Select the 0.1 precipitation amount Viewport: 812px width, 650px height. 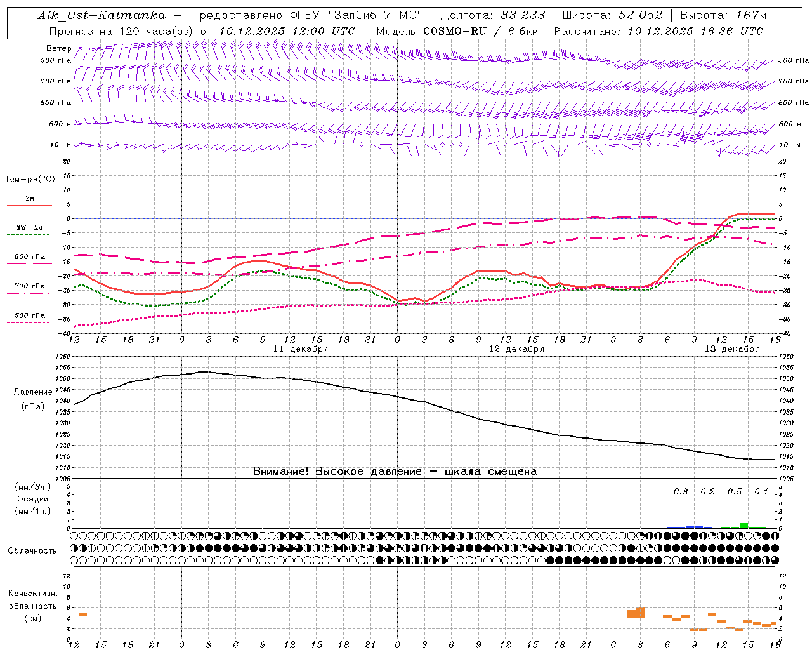(x=761, y=492)
